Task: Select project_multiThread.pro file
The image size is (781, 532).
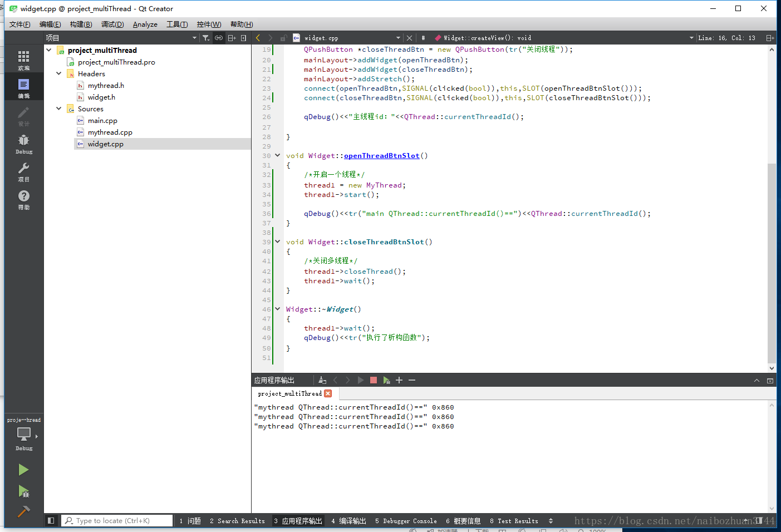Action: pos(116,62)
